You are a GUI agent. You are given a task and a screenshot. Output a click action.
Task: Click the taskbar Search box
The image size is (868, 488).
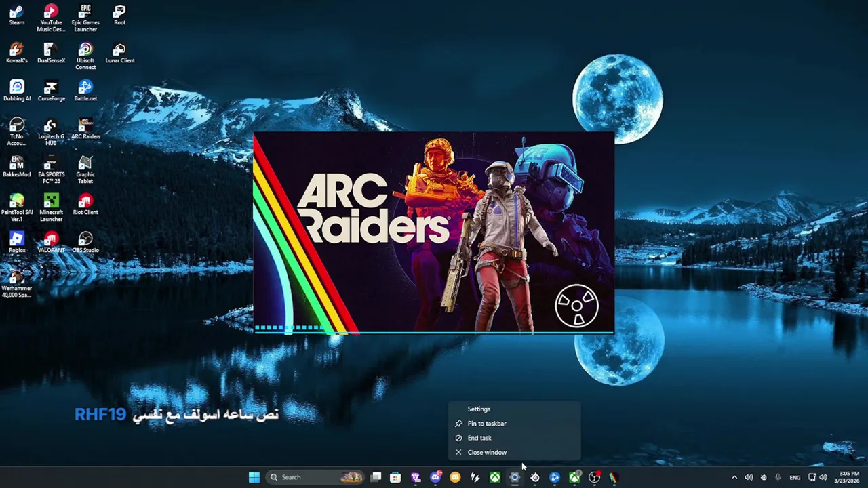tap(316, 477)
